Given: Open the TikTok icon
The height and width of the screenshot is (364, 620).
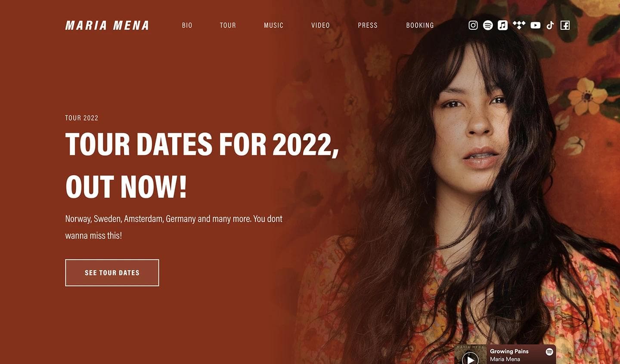Looking at the screenshot, I should click(550, 25).
